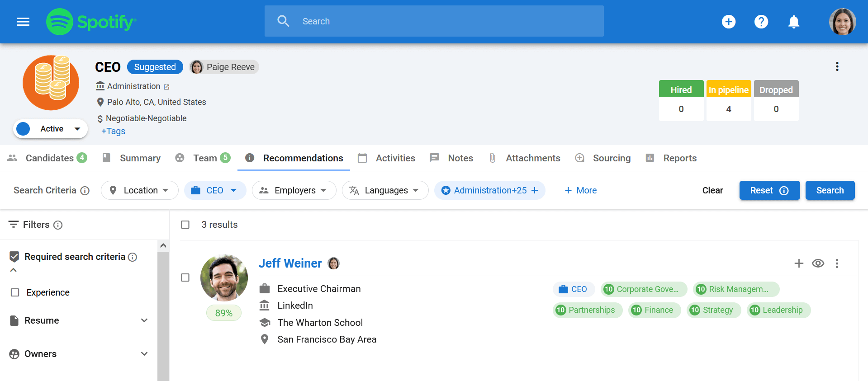Click the Administration external link icon
Screen dimensions: 868x381
tap(166, 87)
